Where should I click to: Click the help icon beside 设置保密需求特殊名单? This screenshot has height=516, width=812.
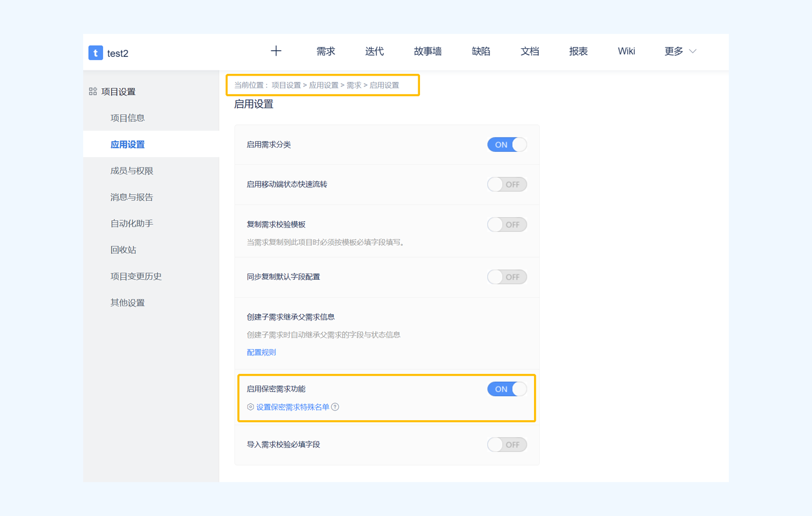click(335, 407)
